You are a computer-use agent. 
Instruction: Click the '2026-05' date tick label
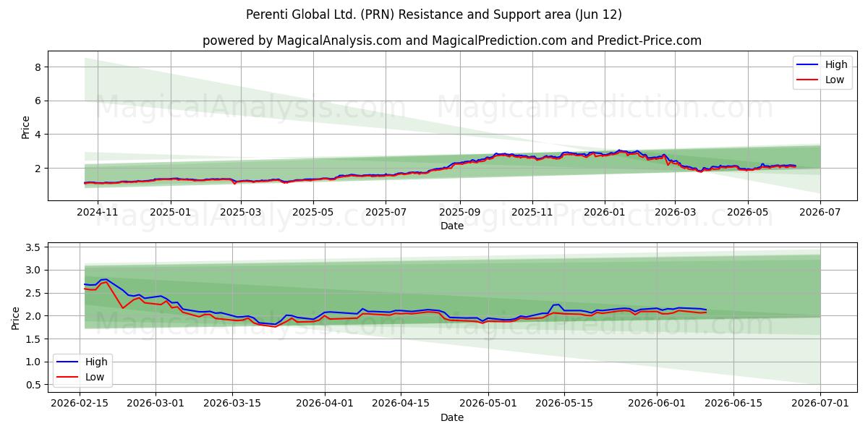(747, 212)
